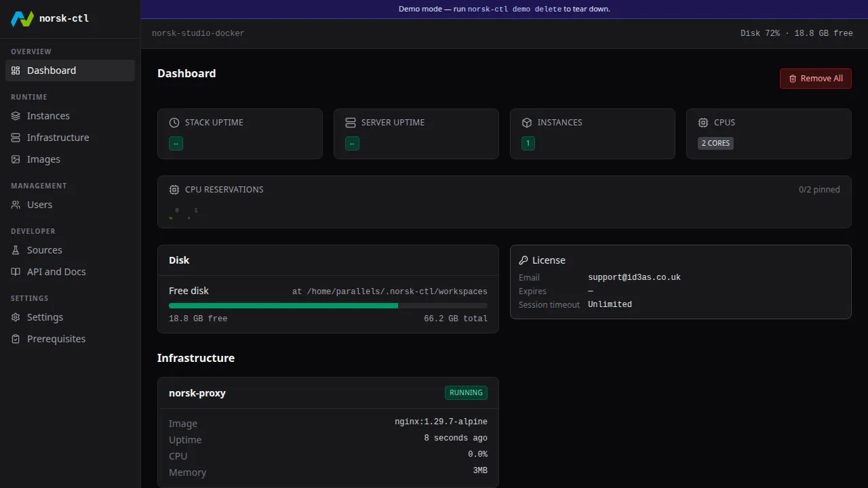Go to Instances in the sidebar
Image resolution: width=868 pixels, height=488 pixels.
point(71,116)
